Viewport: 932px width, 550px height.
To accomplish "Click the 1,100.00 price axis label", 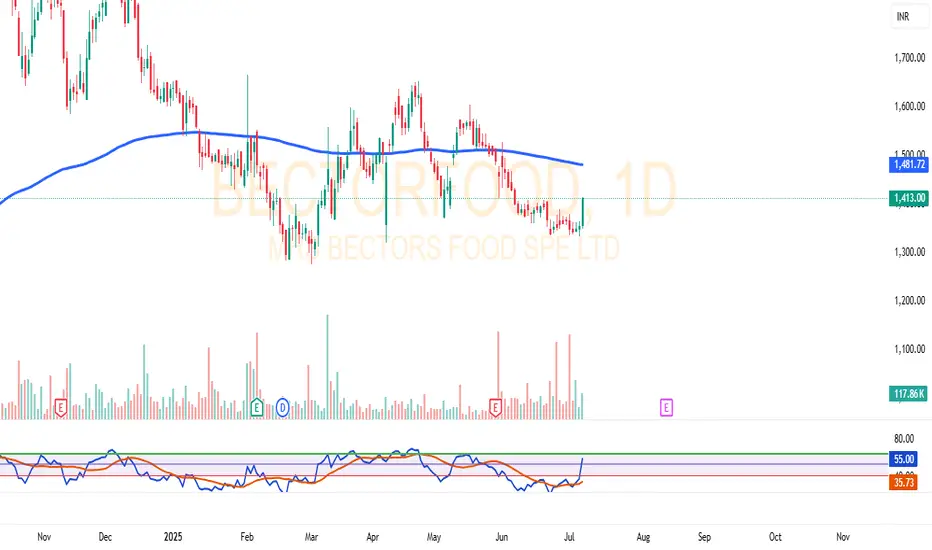I will (x=909, y=349).
